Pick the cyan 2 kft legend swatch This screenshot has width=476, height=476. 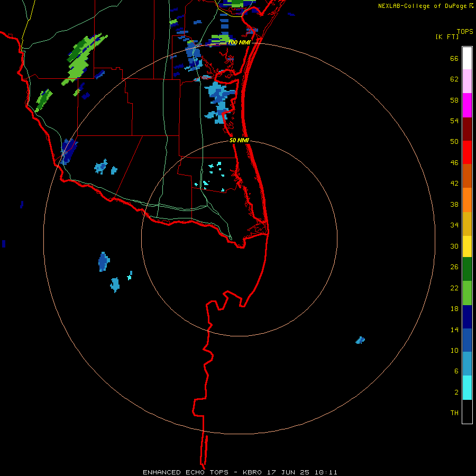[467, 388]
